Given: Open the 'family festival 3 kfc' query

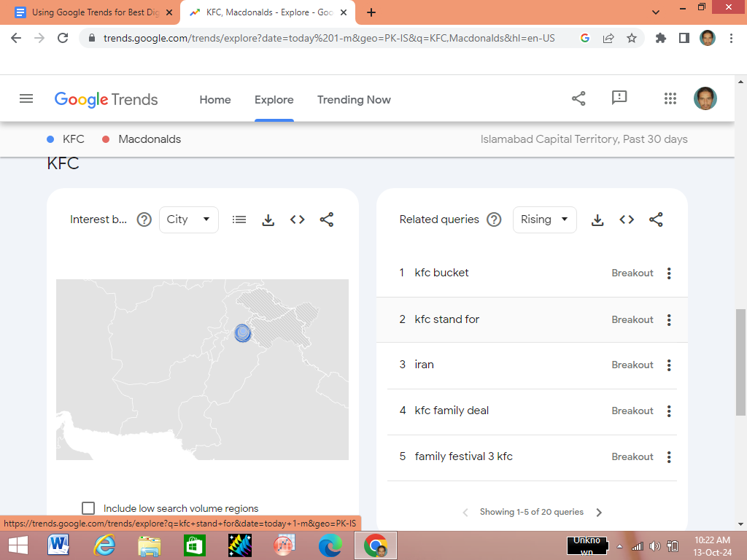Looking at the screenshot, I should coord(463,456).
